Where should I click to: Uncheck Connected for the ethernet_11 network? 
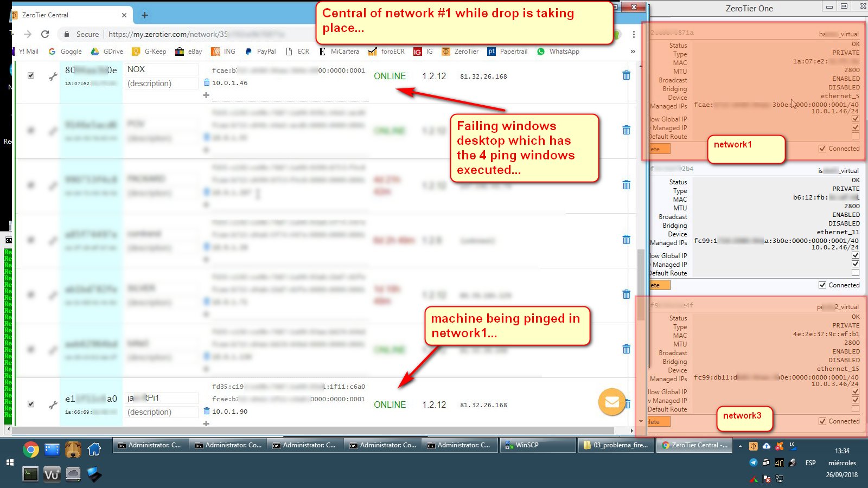822,285
